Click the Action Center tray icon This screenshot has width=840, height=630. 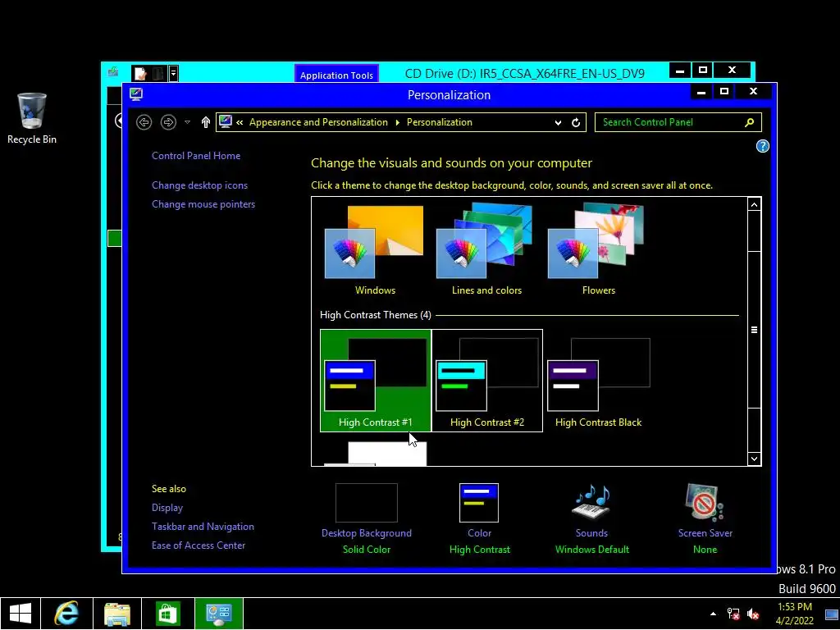pyautogui.click(x=831, y=614)
